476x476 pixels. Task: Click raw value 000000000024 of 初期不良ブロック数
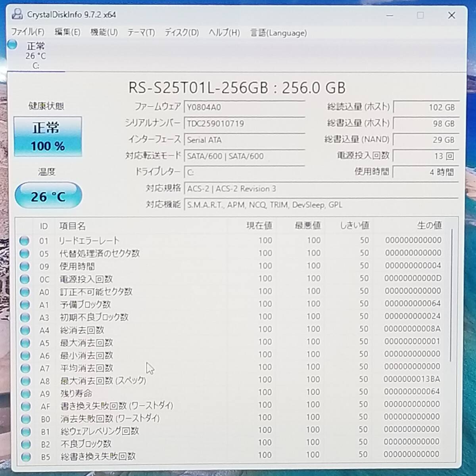[x=412, y=316]
